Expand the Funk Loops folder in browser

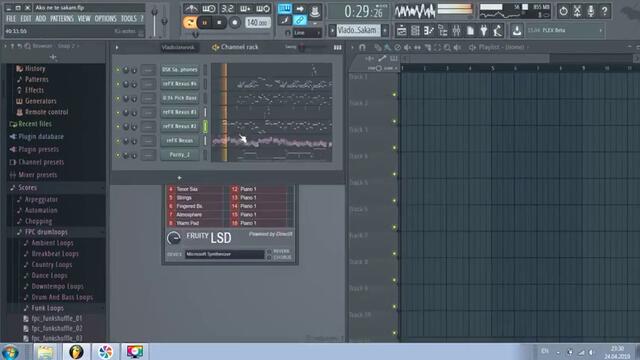(x=47, y=308)
